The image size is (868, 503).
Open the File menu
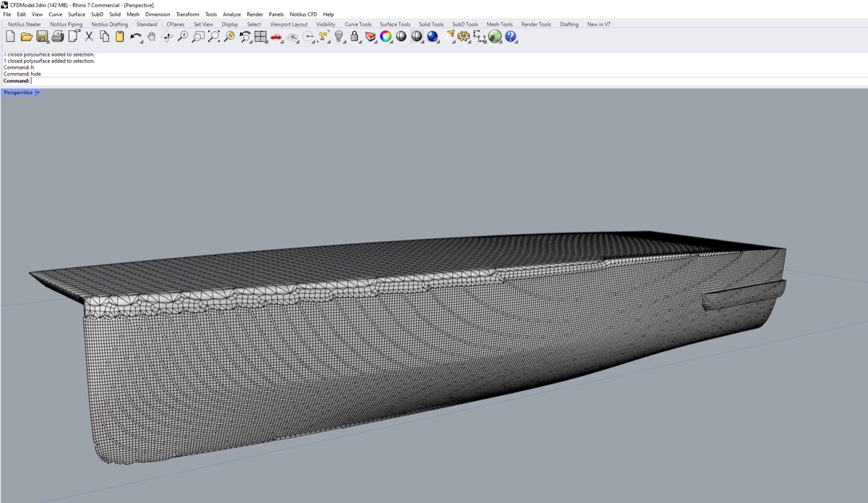(x=7, y=14)
